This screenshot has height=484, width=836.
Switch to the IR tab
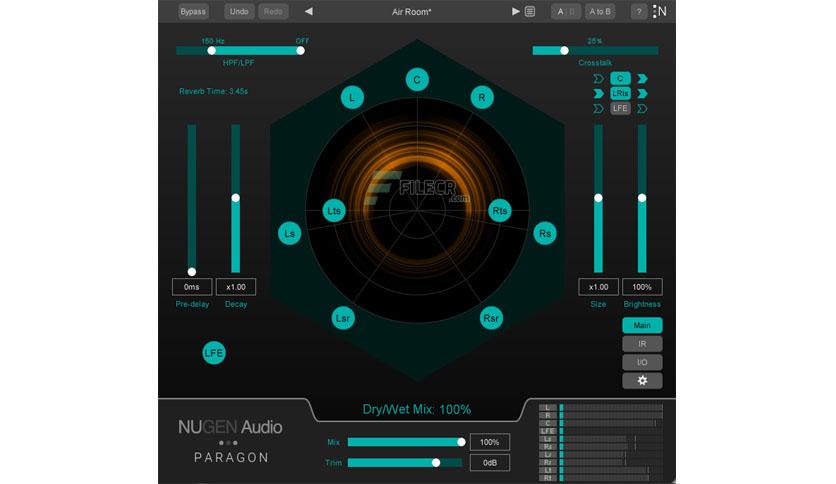[642, 344]
